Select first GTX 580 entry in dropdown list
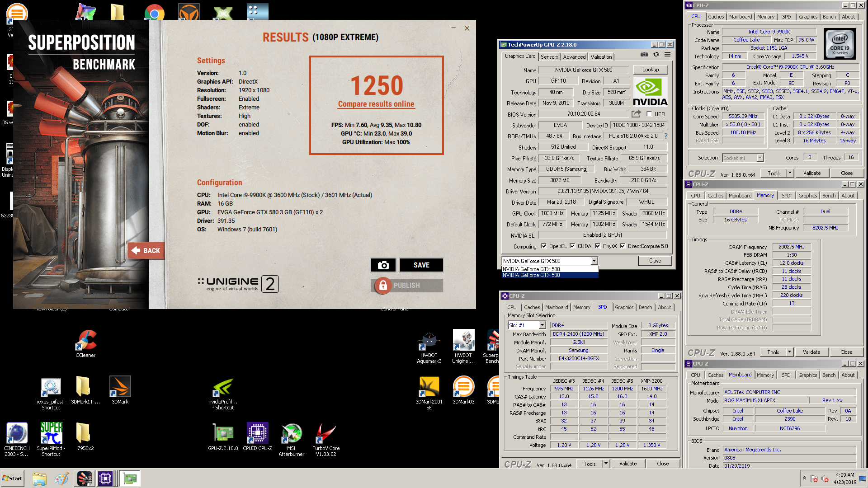The image size is (868, 488). click(x=550, y=269)
